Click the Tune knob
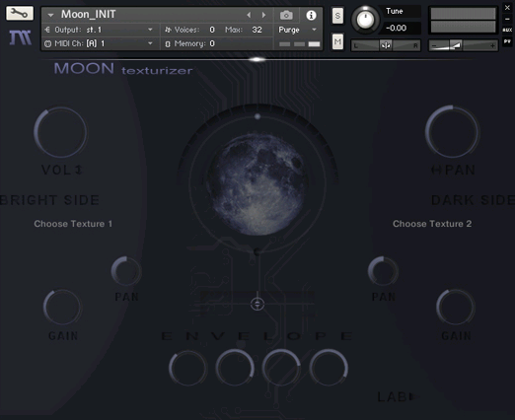515x420 pixels. (365, 20)
